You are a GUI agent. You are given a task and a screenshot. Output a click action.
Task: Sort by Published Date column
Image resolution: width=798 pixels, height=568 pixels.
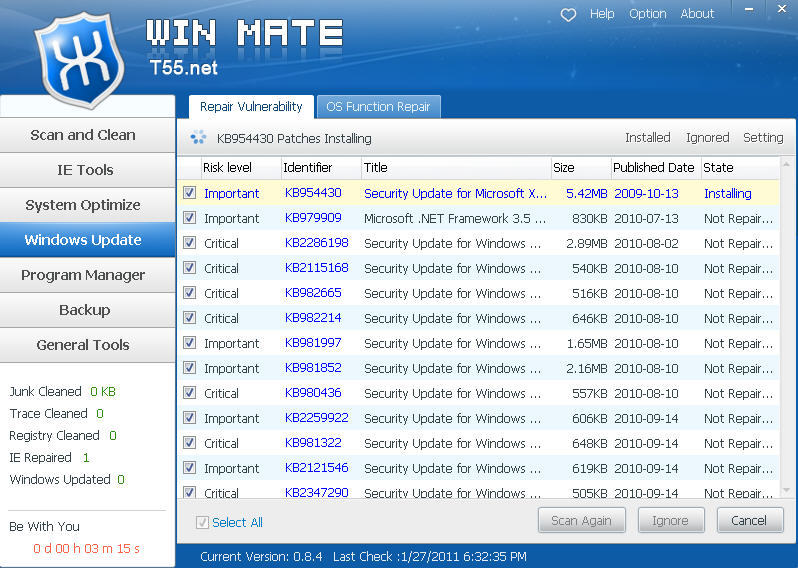click(656, 167)
